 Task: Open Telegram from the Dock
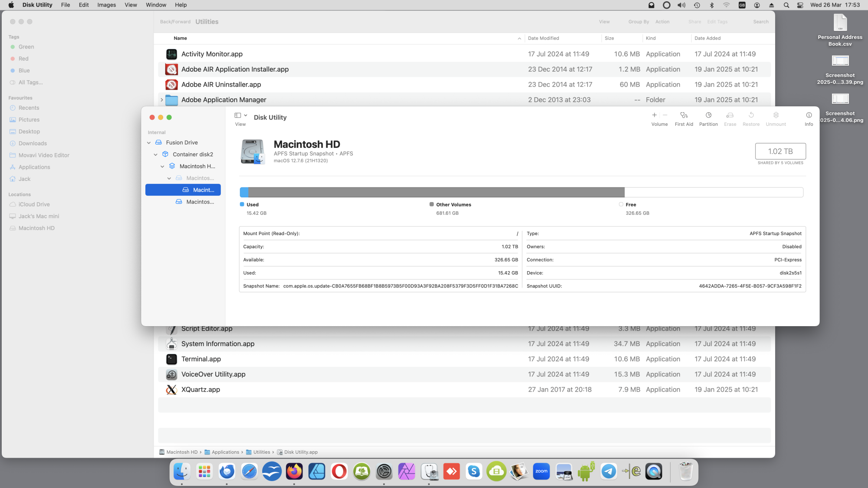pos(608,472)
